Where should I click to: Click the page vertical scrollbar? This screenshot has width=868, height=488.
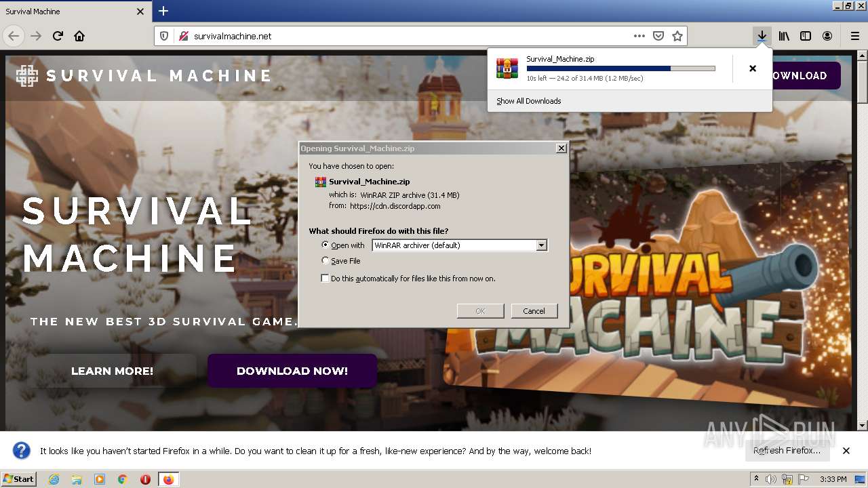863,241
